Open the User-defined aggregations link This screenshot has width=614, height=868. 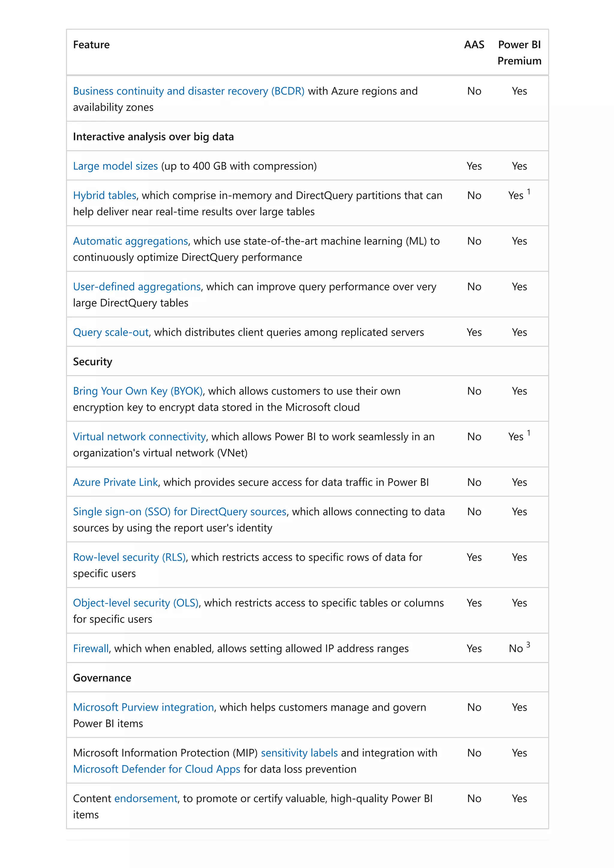tap(137, 287)
